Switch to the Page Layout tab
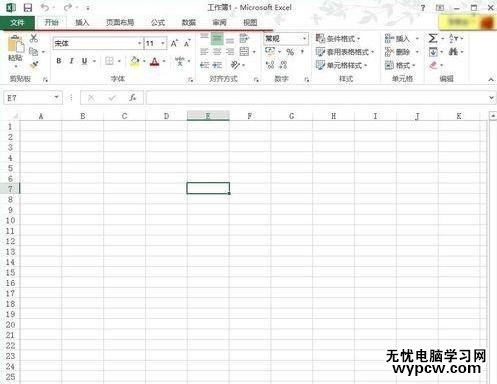This screenshot has height=384, width=497. tap(120, 22)
